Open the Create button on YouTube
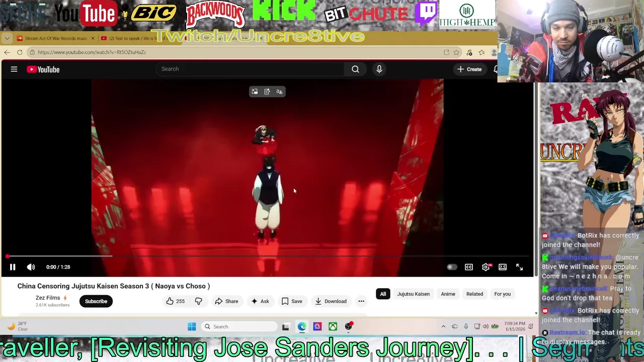 tap(469, 69)
